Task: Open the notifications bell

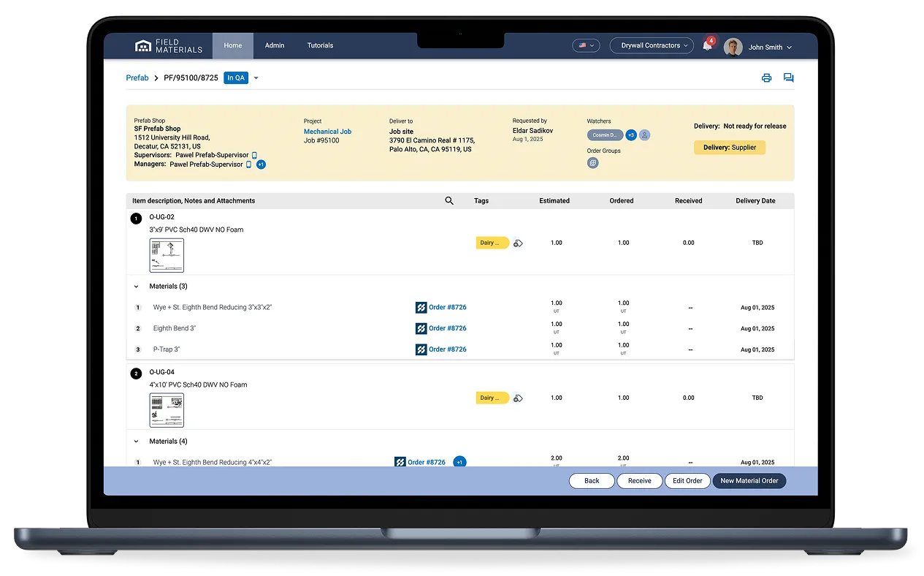Action: [x=707, y=45]
